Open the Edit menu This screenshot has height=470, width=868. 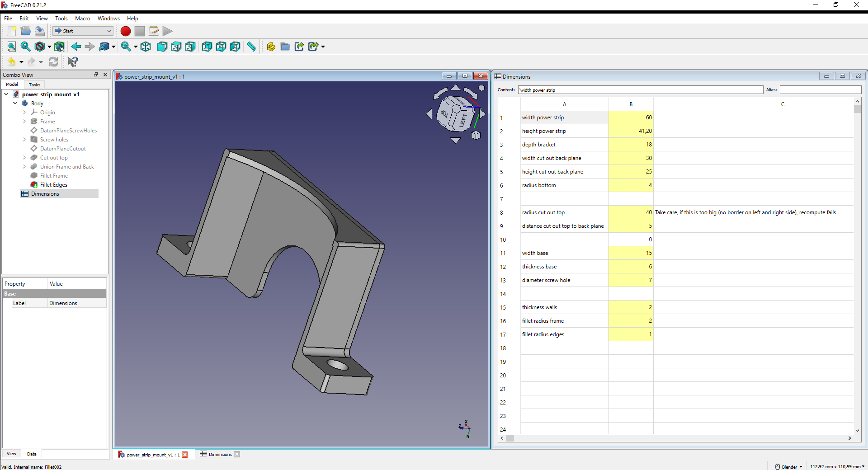[x=24, y=19]
